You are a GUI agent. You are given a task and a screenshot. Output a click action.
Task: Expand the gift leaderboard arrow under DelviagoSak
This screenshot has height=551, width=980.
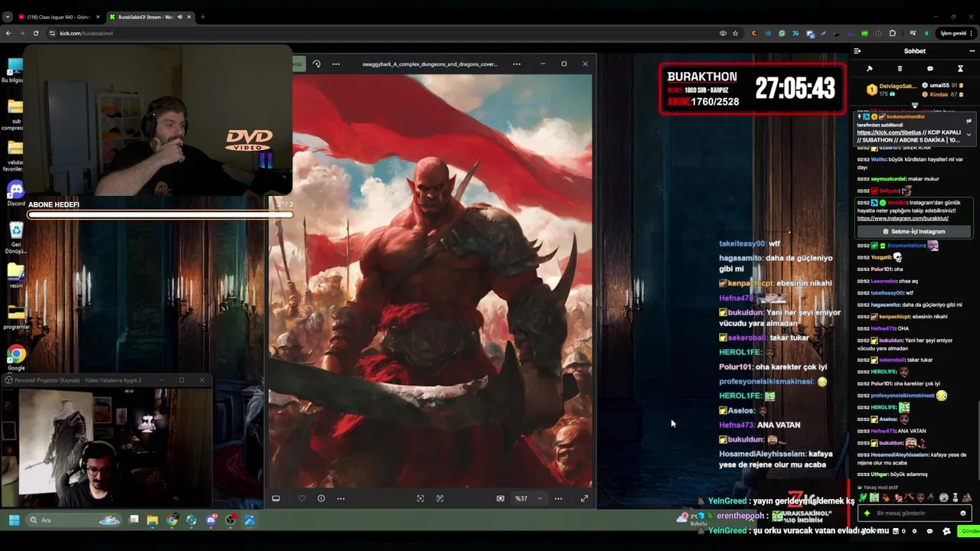[914, 106]
